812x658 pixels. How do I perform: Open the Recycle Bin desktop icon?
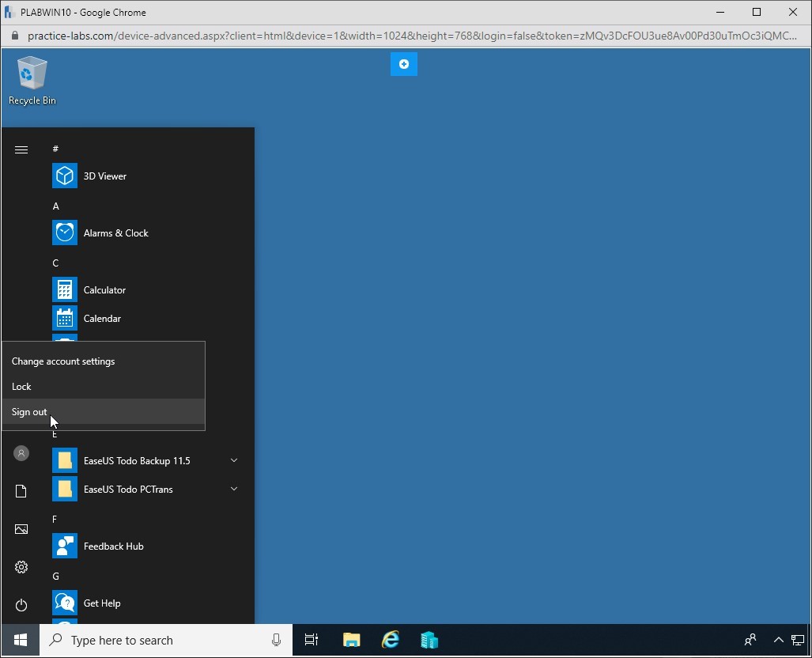point(32,81)
